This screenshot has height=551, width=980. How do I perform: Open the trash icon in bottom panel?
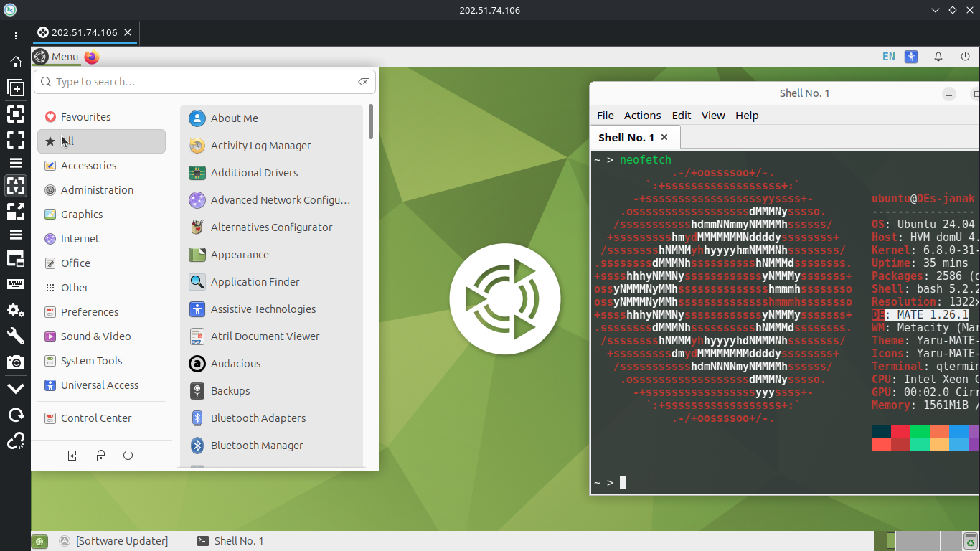pyautogui.click(x=970, y=541)
